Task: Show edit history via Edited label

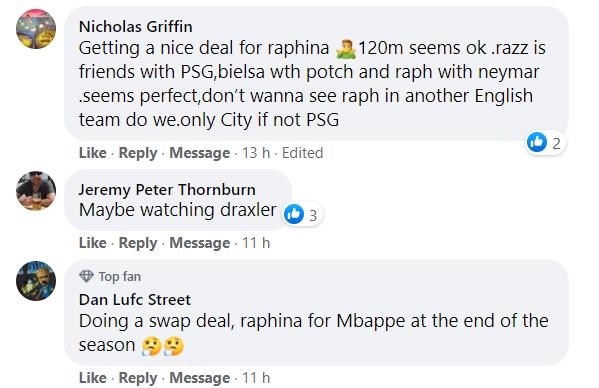Action: click(303, 153)
